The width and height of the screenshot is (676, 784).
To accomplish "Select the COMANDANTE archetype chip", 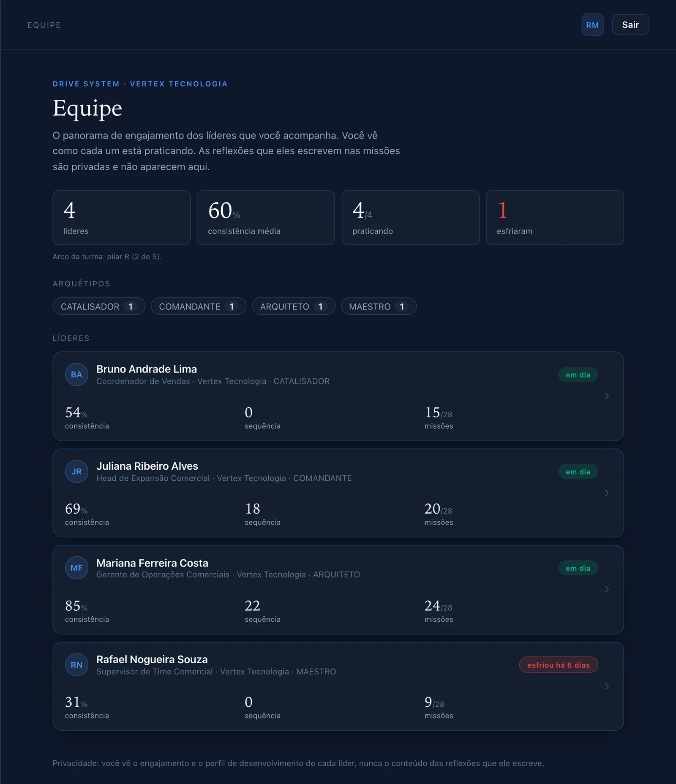I will 199,306.
